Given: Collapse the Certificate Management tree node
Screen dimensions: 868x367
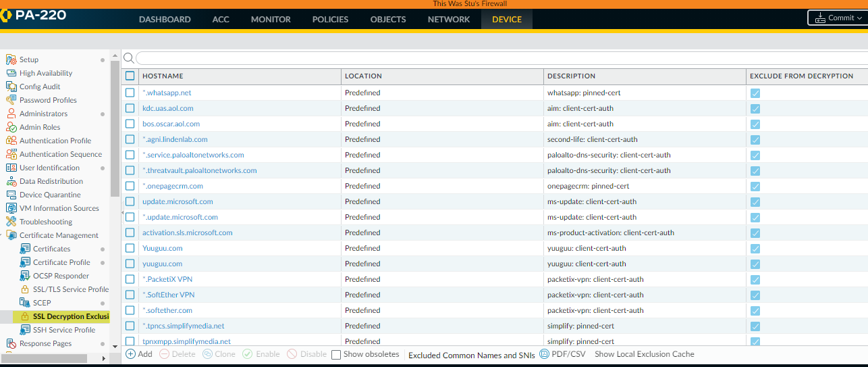Looking at the screenshot, I should 3,235.
